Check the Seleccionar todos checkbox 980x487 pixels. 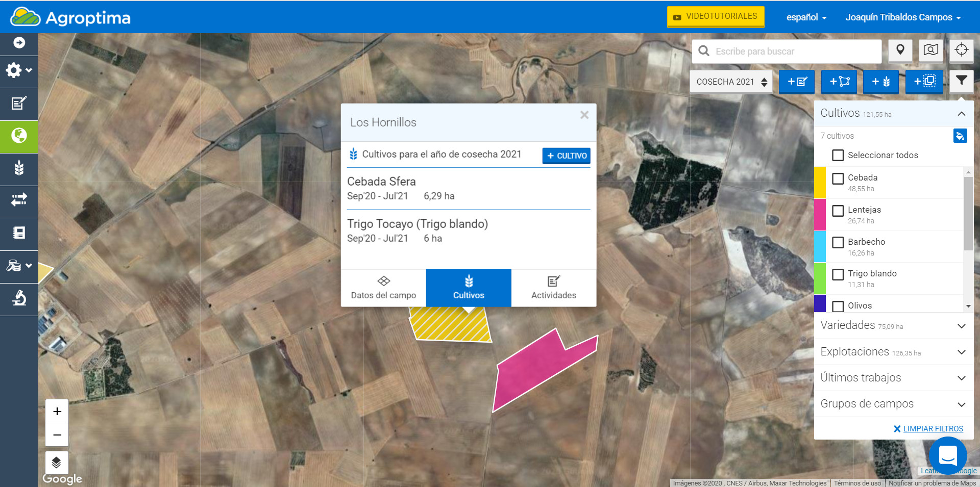pyautogui.click(x=838, y=155)
